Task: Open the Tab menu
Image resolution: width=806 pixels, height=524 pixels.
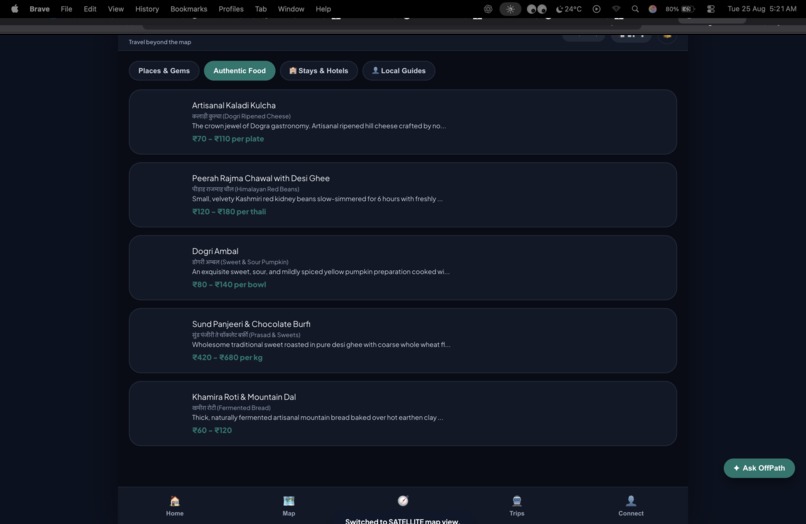Action: tap(261, 9)
